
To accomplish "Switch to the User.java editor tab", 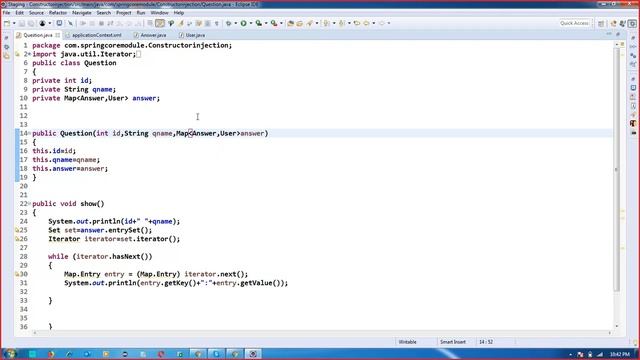I will 195,35.
